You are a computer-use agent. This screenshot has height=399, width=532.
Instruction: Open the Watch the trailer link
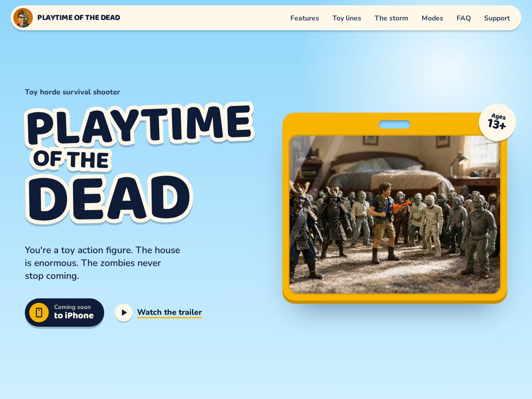click(169, 312)
